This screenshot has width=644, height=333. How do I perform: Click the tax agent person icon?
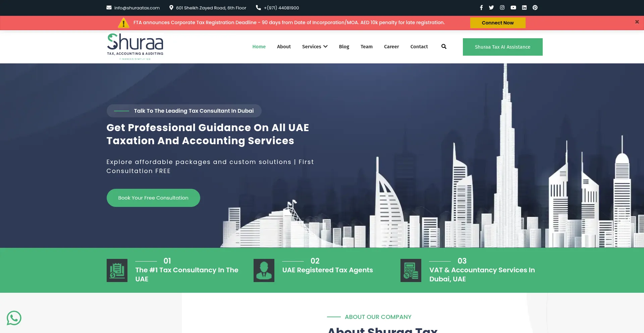(264, 270)
